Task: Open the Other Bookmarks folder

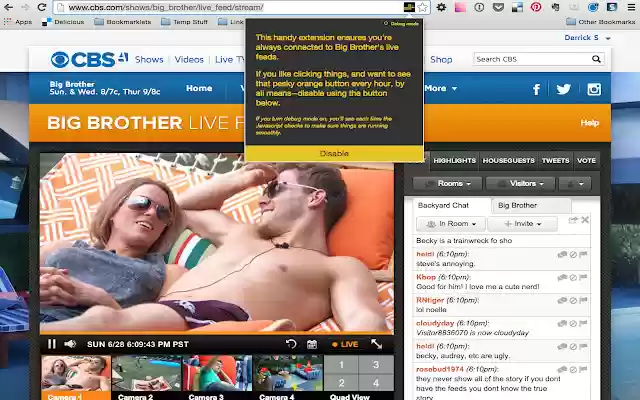Action: coord(600,22)
